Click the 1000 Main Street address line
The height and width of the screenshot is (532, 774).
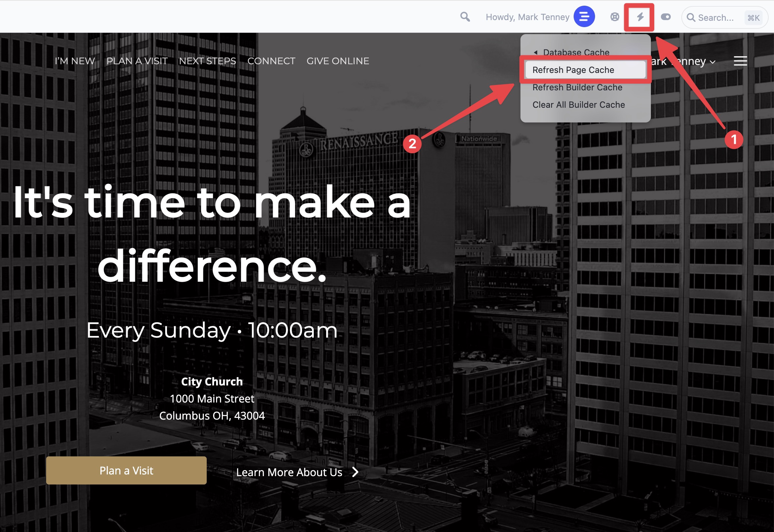212,398
